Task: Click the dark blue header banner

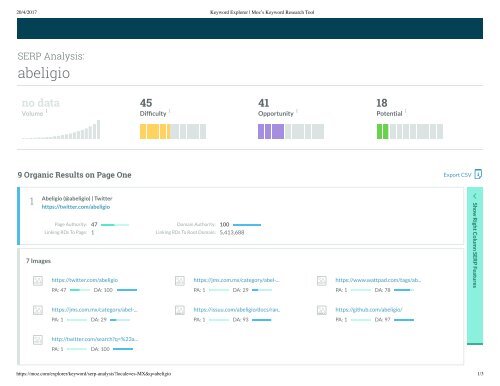Action: [250, 28]
